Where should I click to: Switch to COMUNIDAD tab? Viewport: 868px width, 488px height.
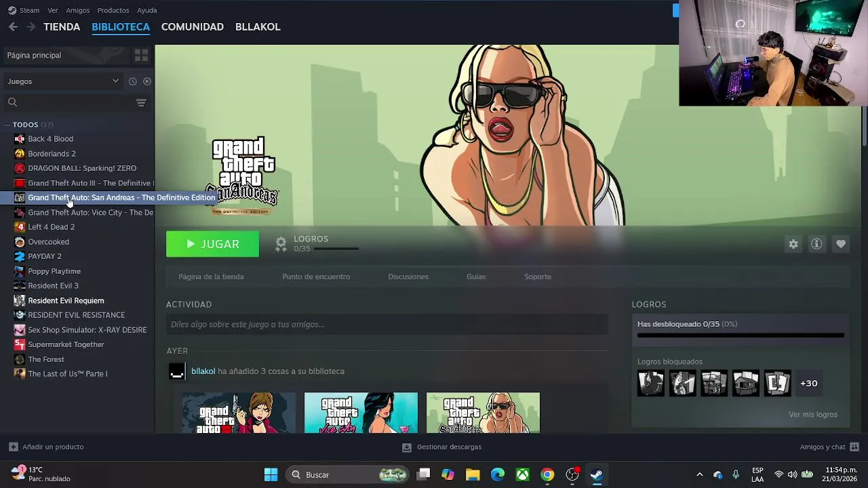click(193, 27)
